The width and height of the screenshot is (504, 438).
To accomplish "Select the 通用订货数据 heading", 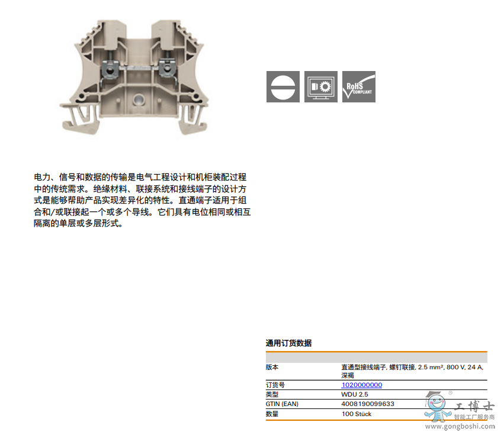I will [288, 343].
